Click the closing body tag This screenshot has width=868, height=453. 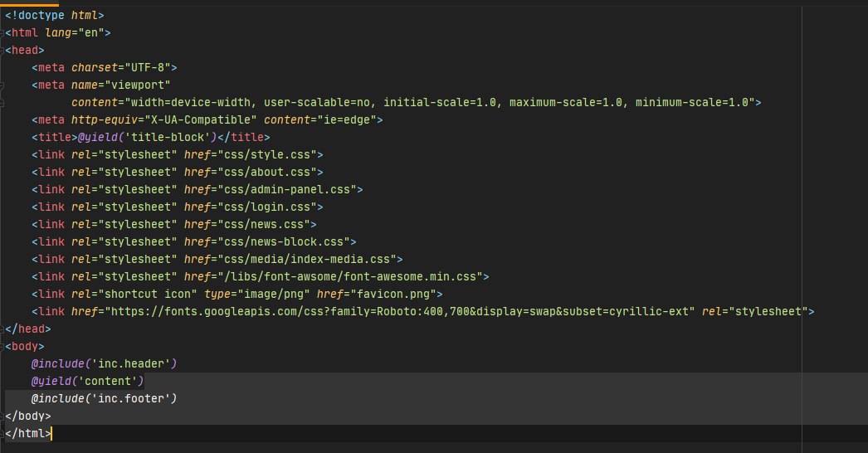tap(27, 416)
